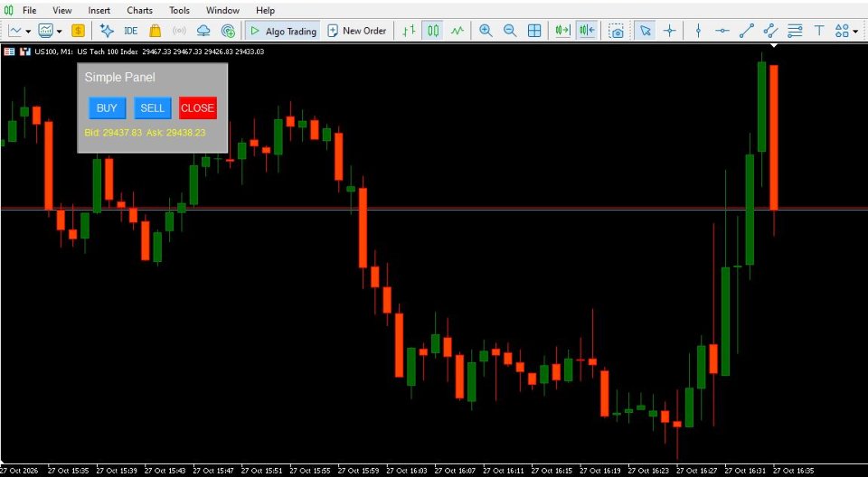Switch to bar chart view
Viewport: 868px width, 477px height.
pos(409,31)
